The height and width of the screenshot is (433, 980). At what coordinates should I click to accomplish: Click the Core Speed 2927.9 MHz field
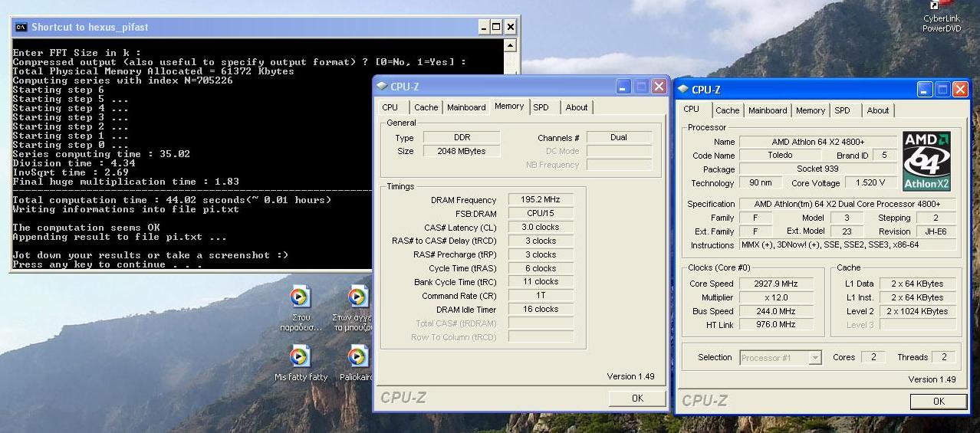coord(775,284)
